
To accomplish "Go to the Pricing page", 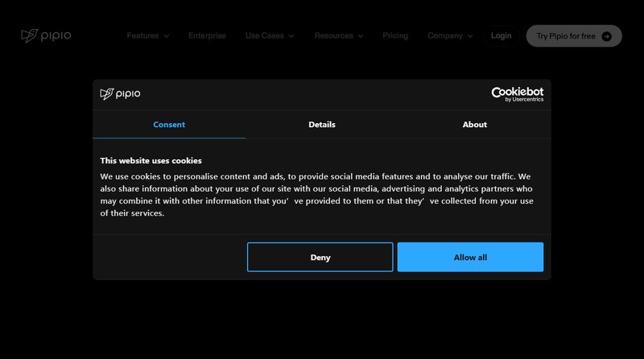I will click(395, 35).
